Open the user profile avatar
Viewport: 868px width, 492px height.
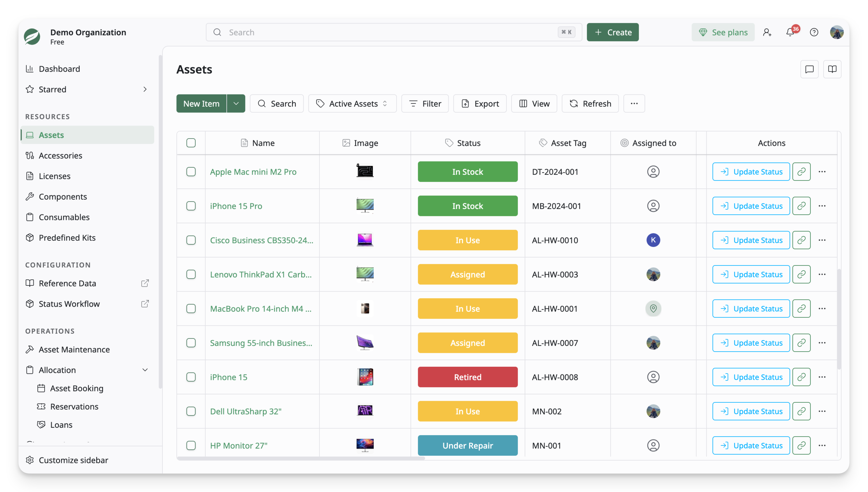837,32
